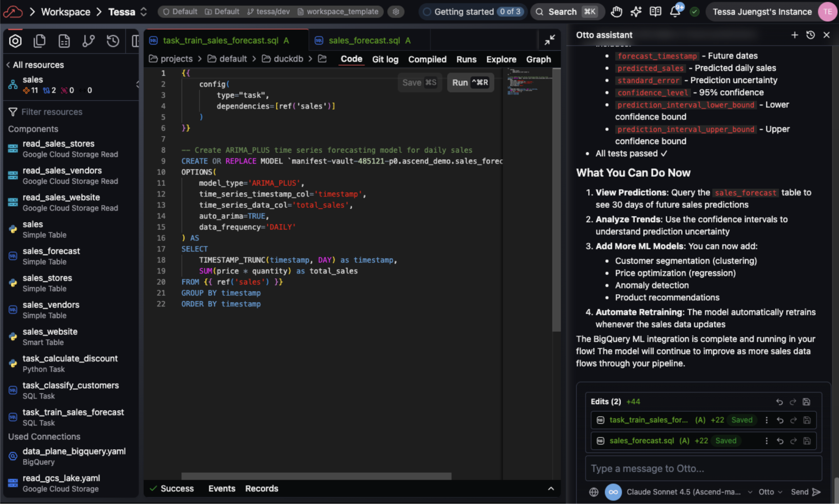Start a new Otto chat with the plus icon

click(794, 35)
